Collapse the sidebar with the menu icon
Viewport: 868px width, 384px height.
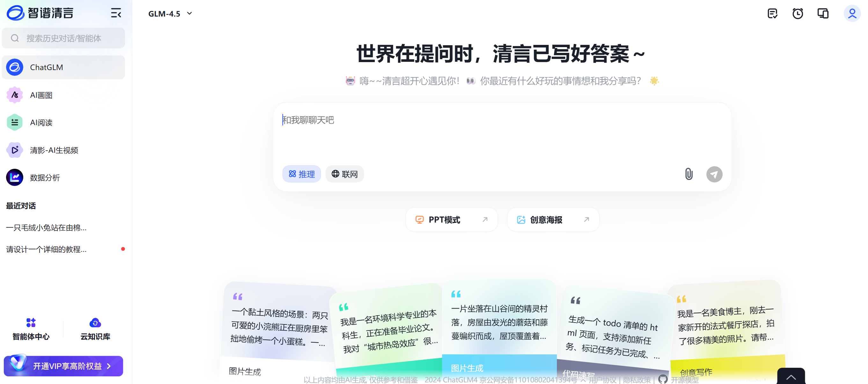(116, 13)
